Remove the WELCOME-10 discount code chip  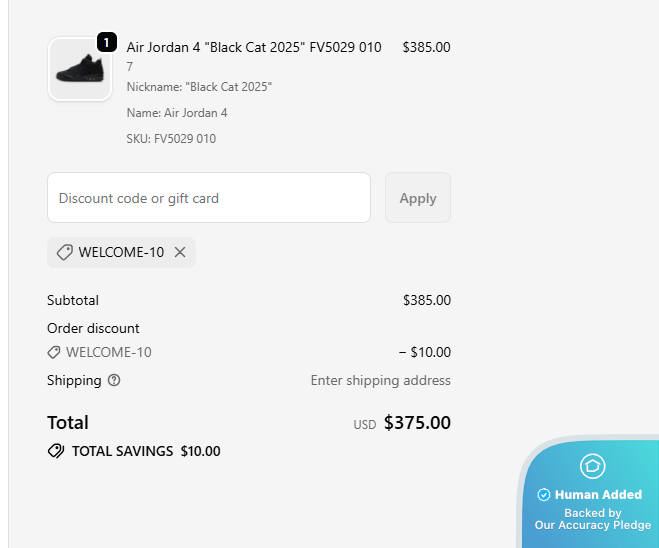180,252
